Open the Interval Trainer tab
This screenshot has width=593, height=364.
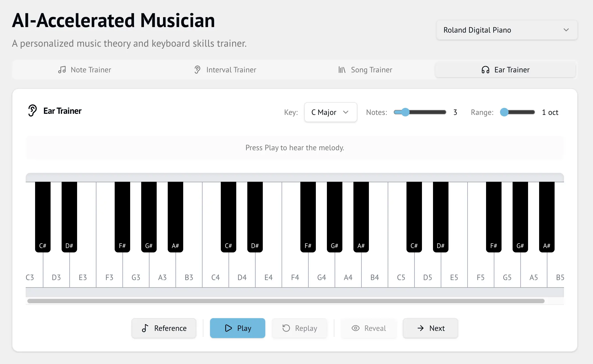coord(225,70)
